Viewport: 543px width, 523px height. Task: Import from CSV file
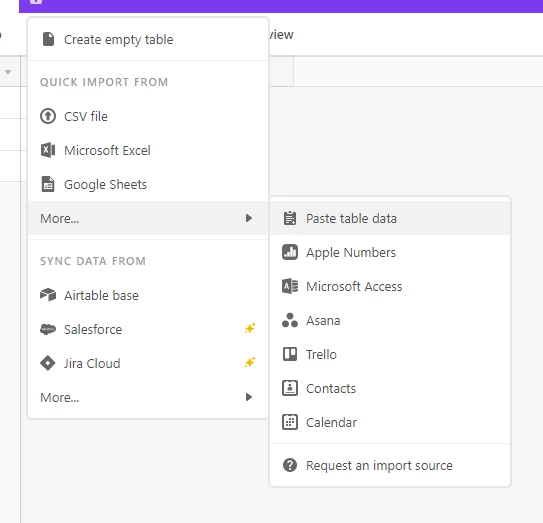click(x=148, y=116)
